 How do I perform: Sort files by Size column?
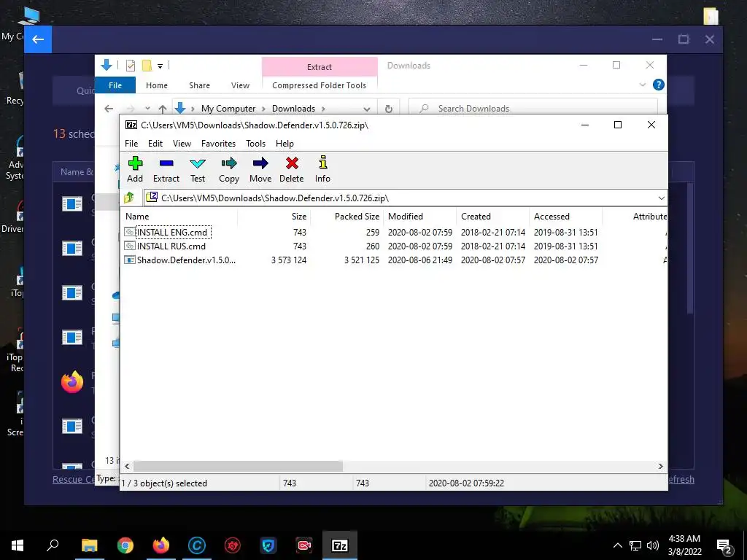[274, 216]
